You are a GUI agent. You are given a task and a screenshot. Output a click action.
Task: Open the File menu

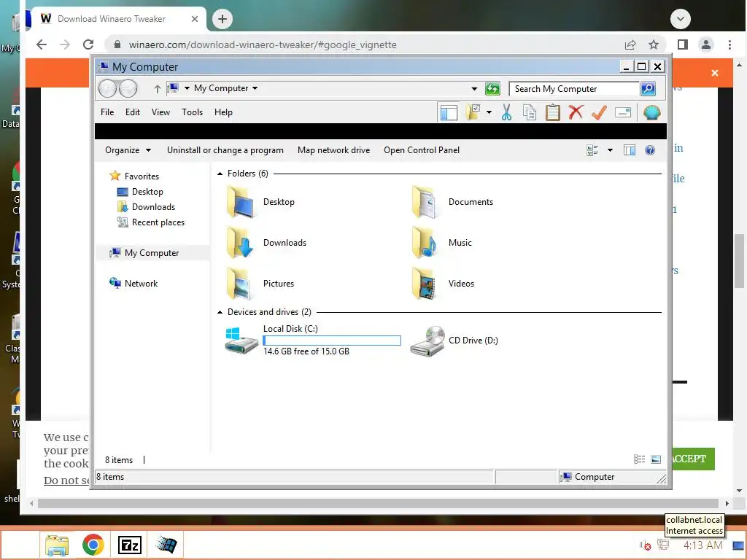click(107, 112)
